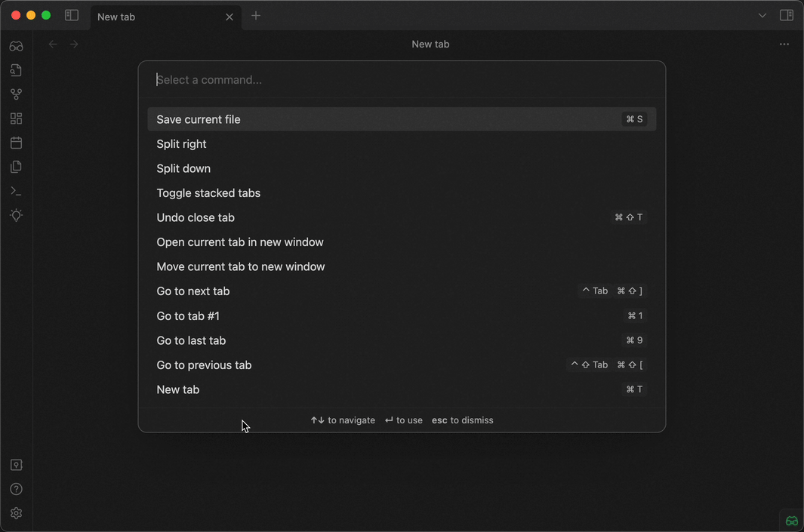Navigate back with left arrow

pos(53,44)
